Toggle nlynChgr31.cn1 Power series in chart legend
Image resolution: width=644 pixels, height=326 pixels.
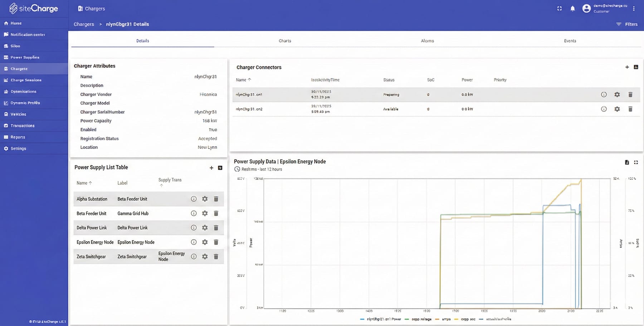[381, 319]
